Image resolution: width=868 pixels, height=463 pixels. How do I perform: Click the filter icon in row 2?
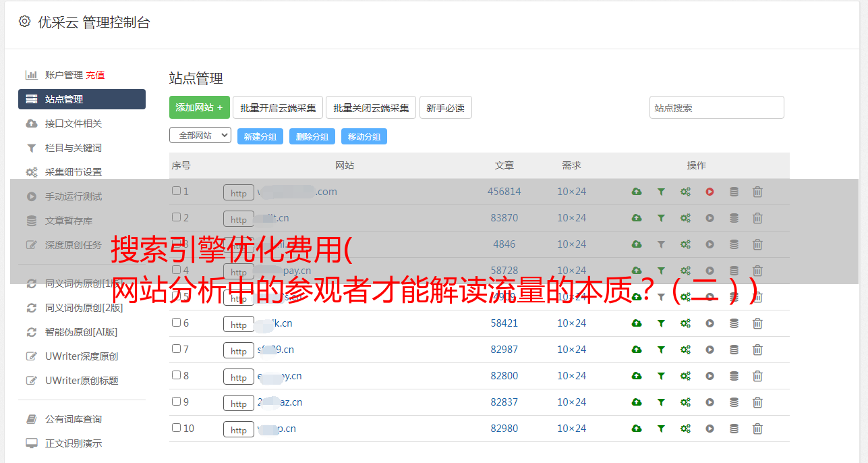coord(661,218)
